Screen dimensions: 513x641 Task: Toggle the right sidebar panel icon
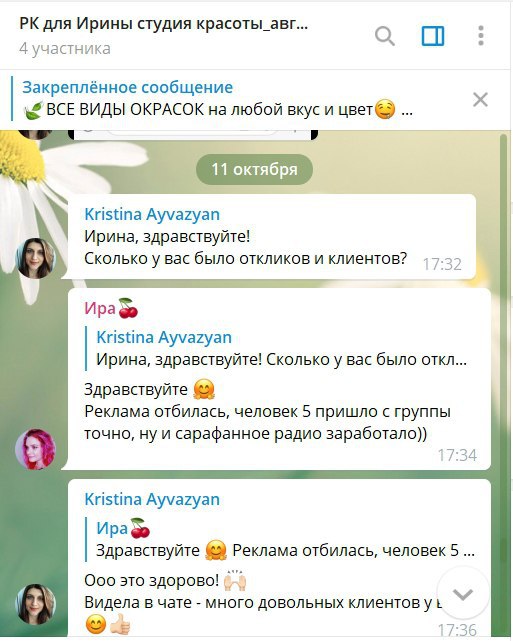tap(433, 36)
